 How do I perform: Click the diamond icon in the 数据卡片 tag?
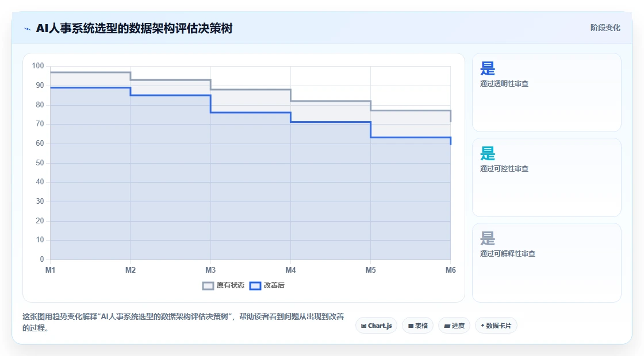click(482, 326)
